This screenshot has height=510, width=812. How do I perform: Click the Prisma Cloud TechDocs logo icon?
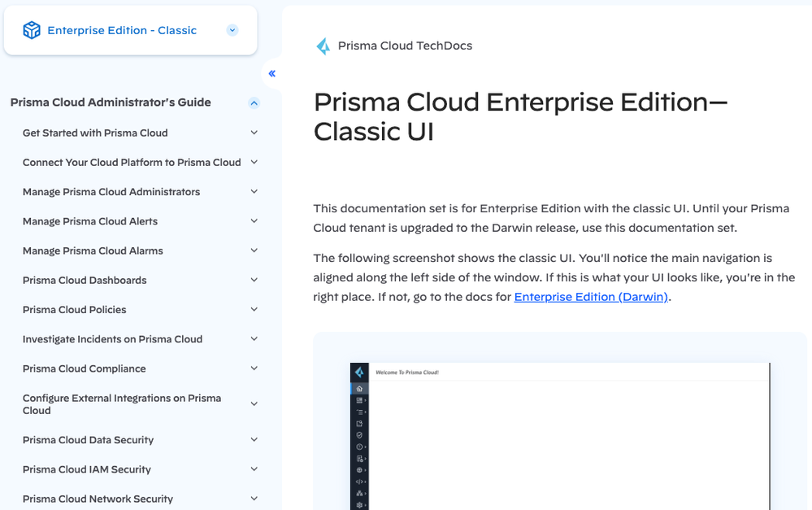[x=323, y=46]
